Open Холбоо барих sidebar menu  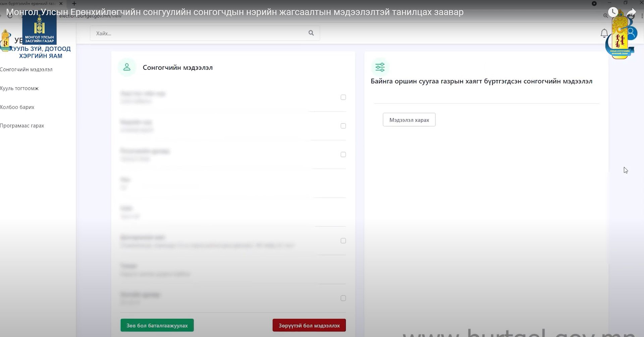17,107
